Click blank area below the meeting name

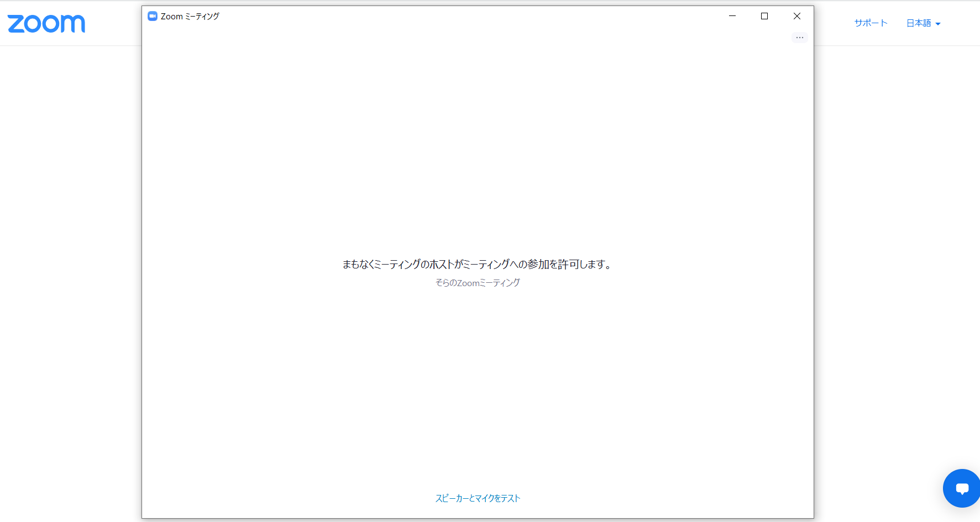(x=478, y=387)
